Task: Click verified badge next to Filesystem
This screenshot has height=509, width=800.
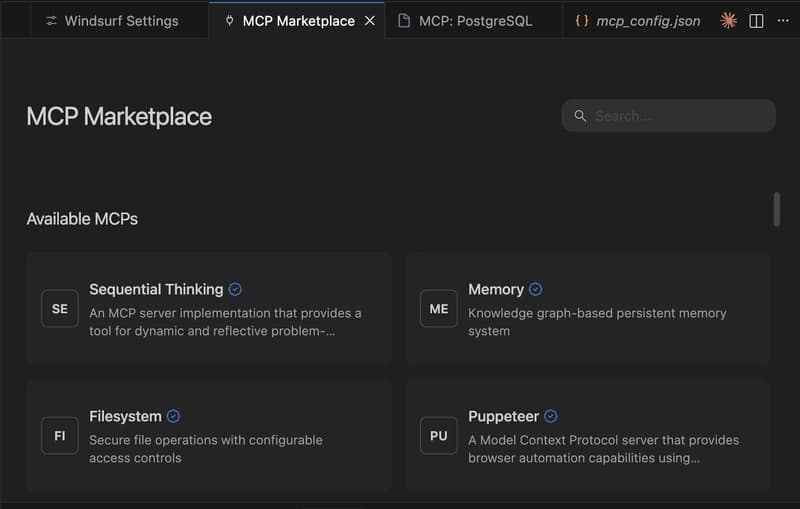Action: 173,416
